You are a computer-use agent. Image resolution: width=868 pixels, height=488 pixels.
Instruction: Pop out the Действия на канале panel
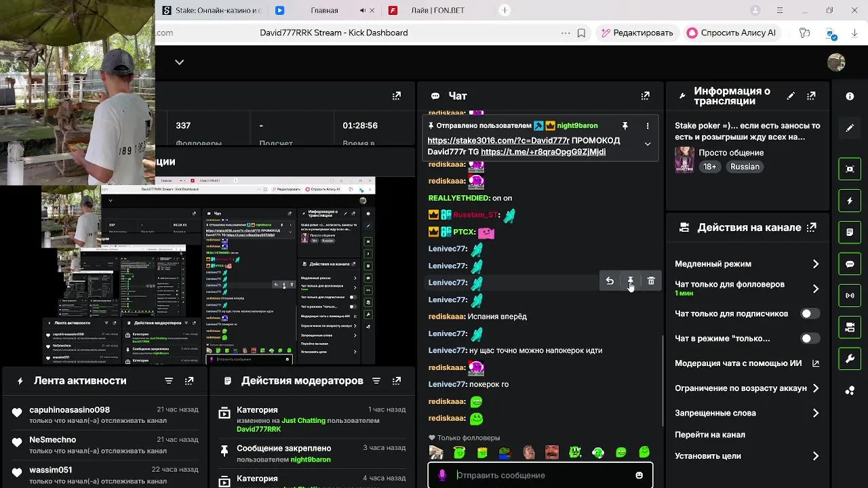click(x=811, y=228)
